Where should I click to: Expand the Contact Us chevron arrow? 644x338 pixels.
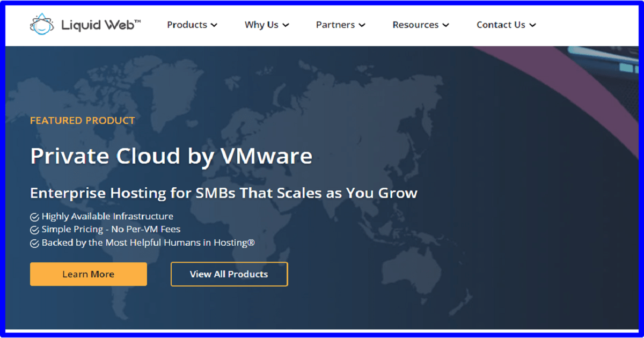coord(532,25)
